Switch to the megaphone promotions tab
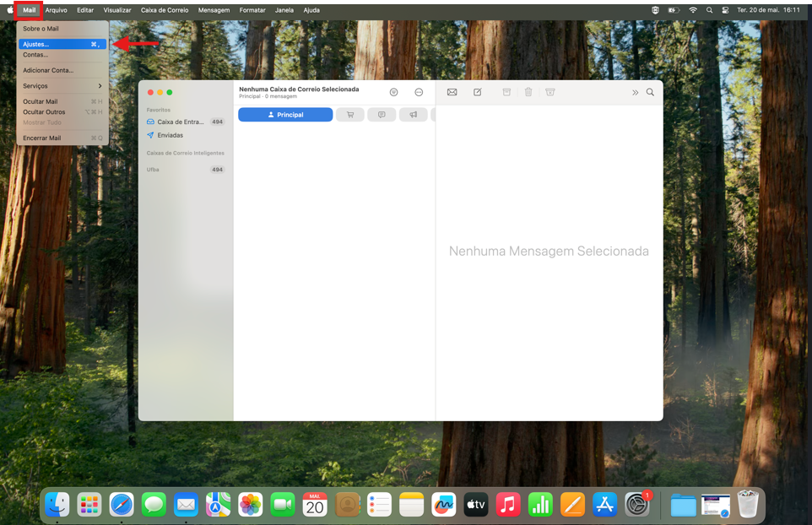This screenshot has height=525, width=812. 413,115
